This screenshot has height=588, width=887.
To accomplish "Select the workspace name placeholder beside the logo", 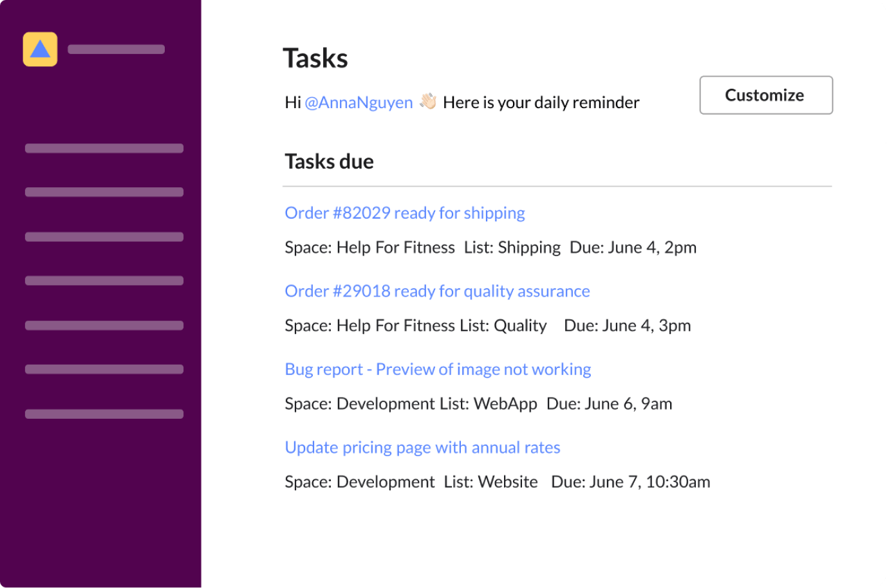I will (x=117, y=50).
